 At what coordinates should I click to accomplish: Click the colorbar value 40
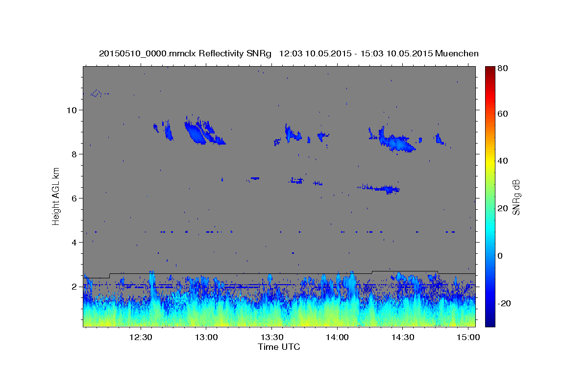(x=502, y=161)
